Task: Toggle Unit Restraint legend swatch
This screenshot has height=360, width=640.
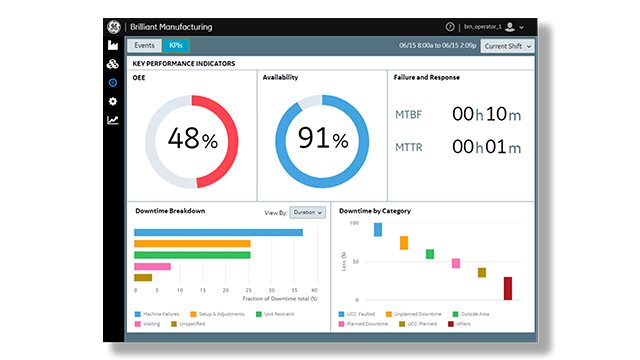Action: [x=259, y=314]
